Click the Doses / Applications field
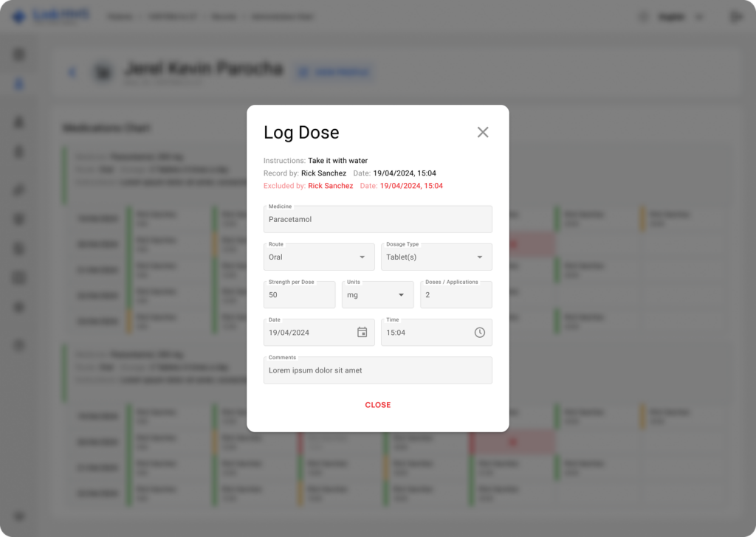Viewport: 756px width, 537px height. tap(456, 295)
